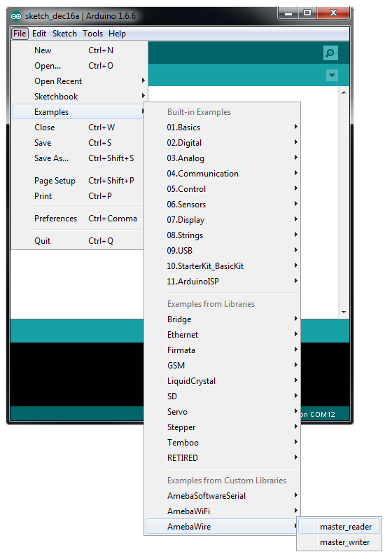Open the Serial Monitor magnifier icon
This screenshot has width=392, height=559.
coord(330,53)
